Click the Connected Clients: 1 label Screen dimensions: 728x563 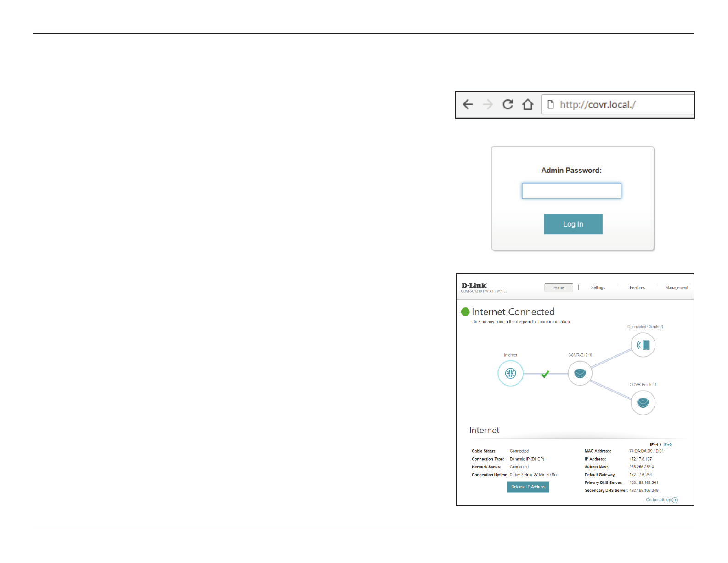[645, 327]
